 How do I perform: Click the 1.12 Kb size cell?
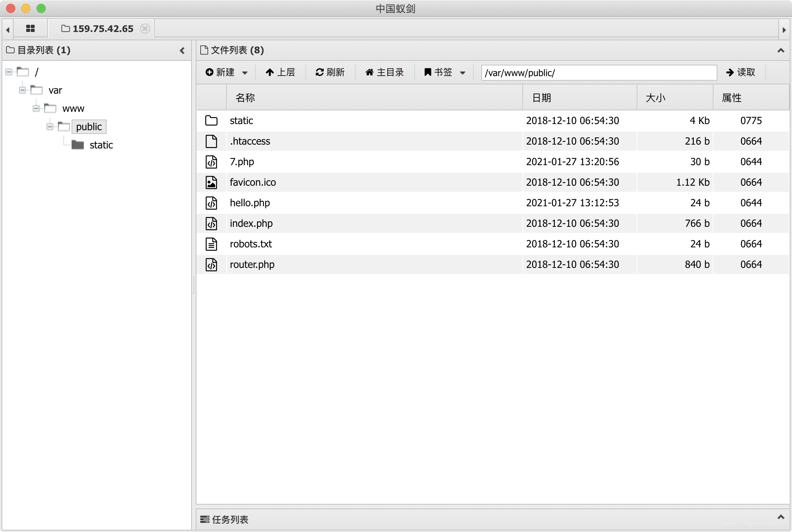[693, 182]
